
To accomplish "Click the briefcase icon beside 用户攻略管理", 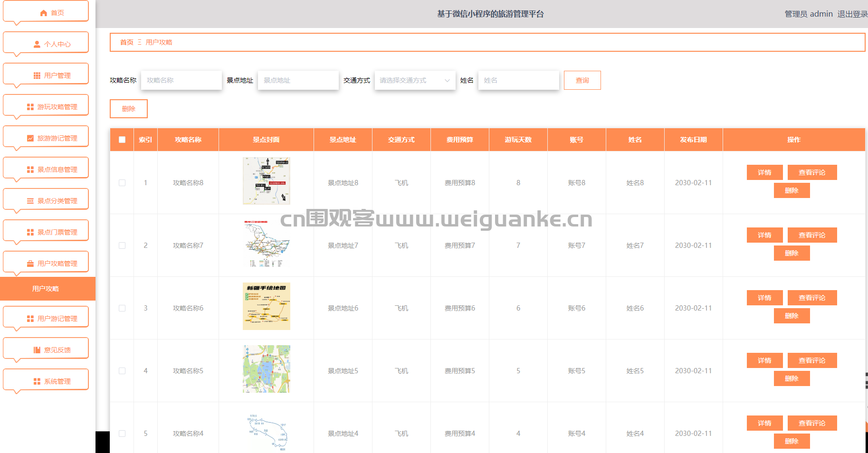I will [x=30, y=264].
